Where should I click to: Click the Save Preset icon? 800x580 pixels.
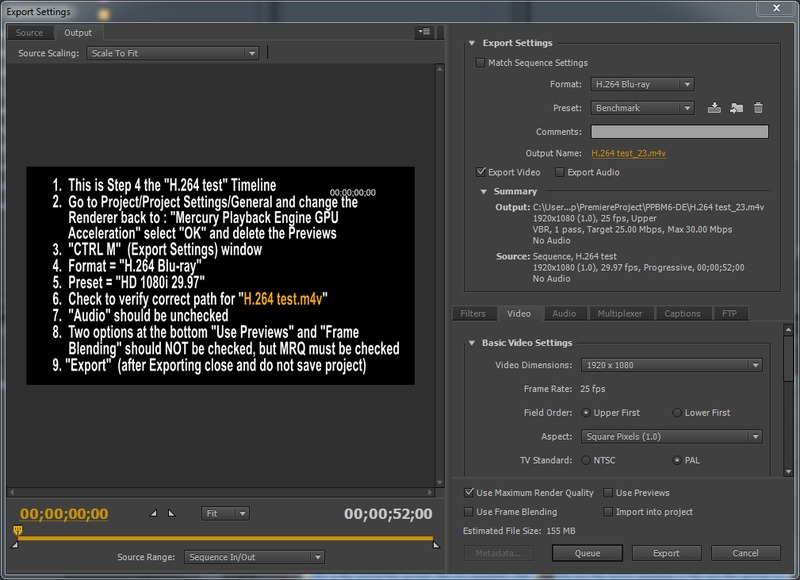pos(714,108)
